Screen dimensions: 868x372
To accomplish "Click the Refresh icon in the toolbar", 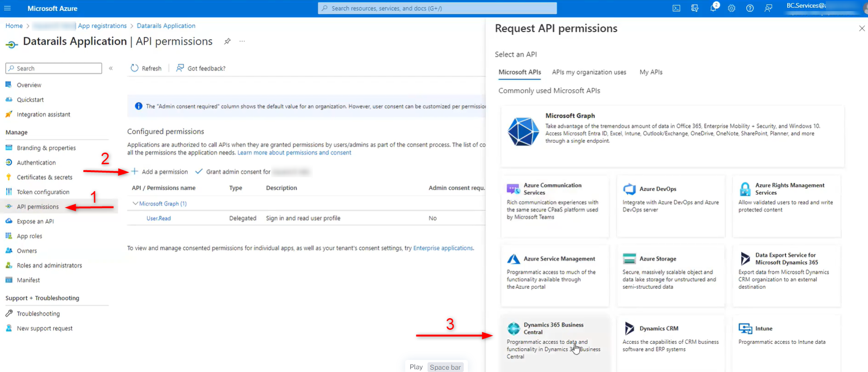I will coord(135,68).
